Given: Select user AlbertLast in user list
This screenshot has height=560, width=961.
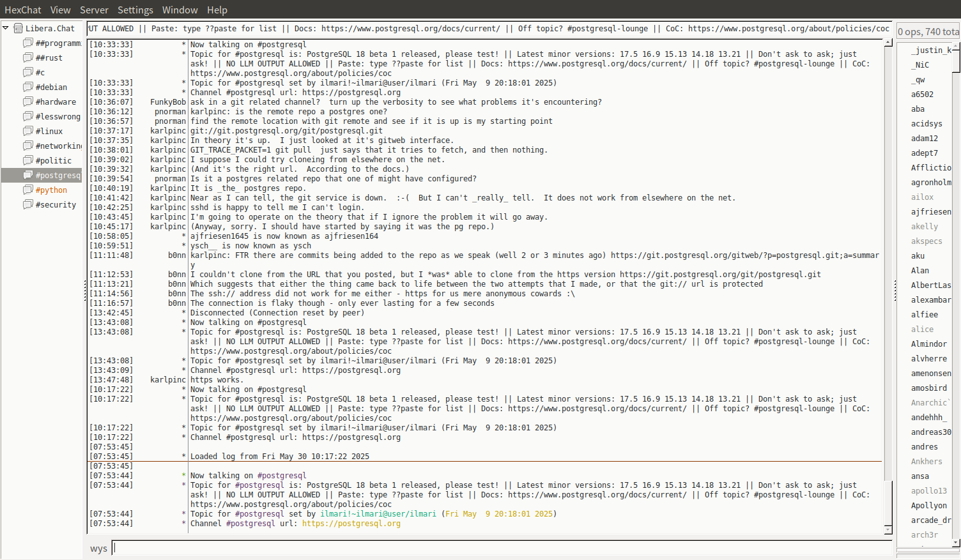Looking at the screenshot, I should pos(931,285).
